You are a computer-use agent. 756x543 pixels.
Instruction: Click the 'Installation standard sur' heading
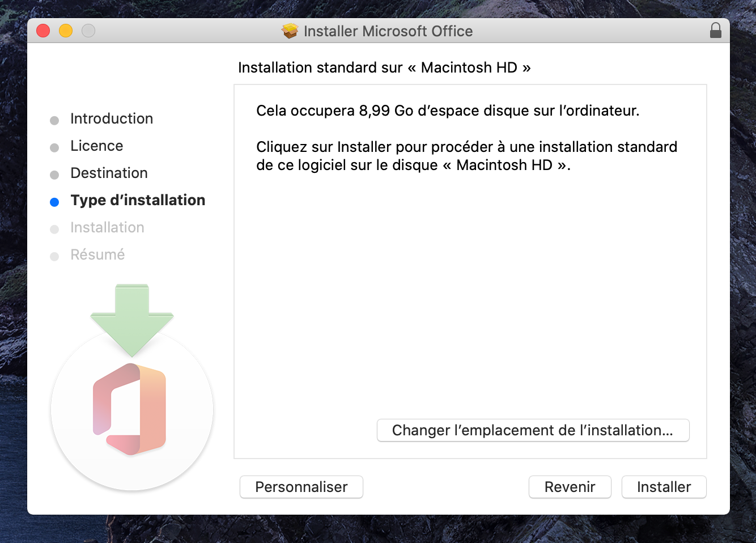click(384, 67)
